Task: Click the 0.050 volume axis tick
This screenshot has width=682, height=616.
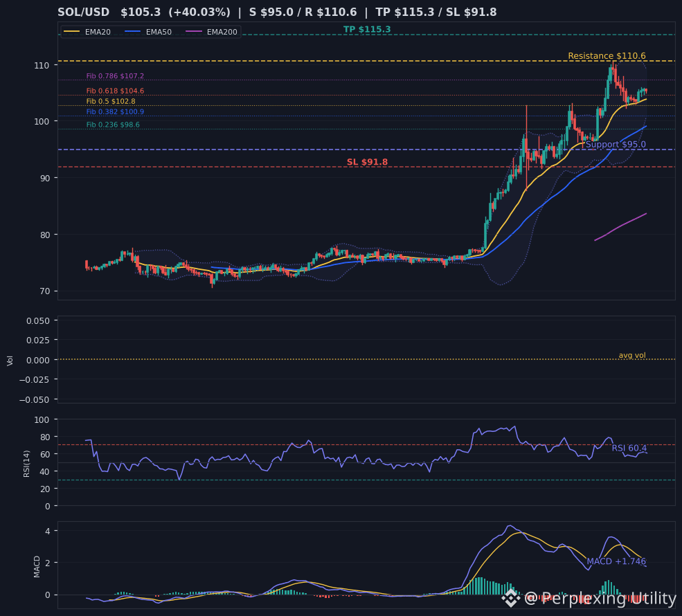Action: (38, 321)
